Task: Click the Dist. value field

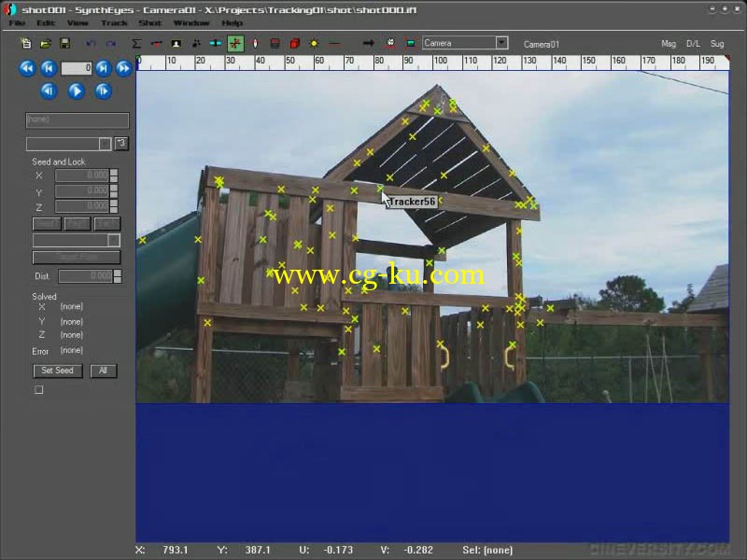Action: [85, 276]
